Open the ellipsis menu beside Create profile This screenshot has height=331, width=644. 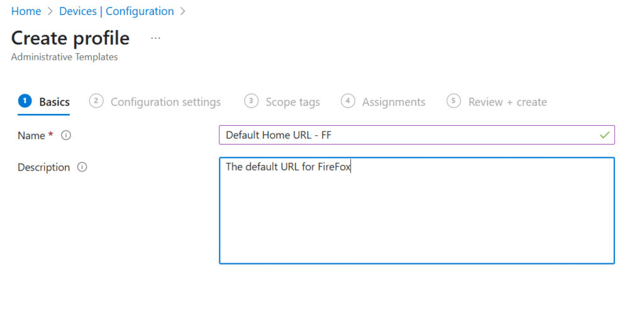(x=155, y=38)
